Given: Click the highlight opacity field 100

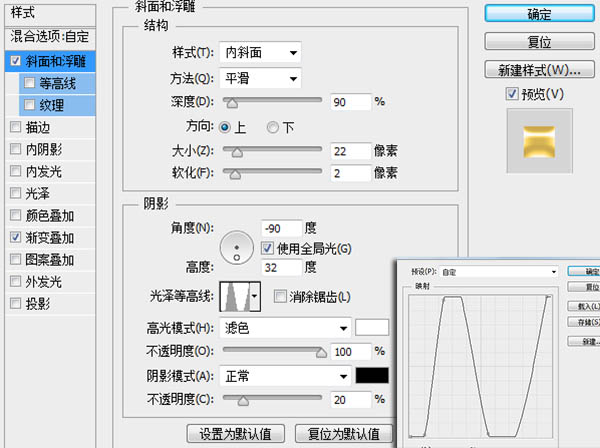Looking at the screenshot, I should 351,352.
